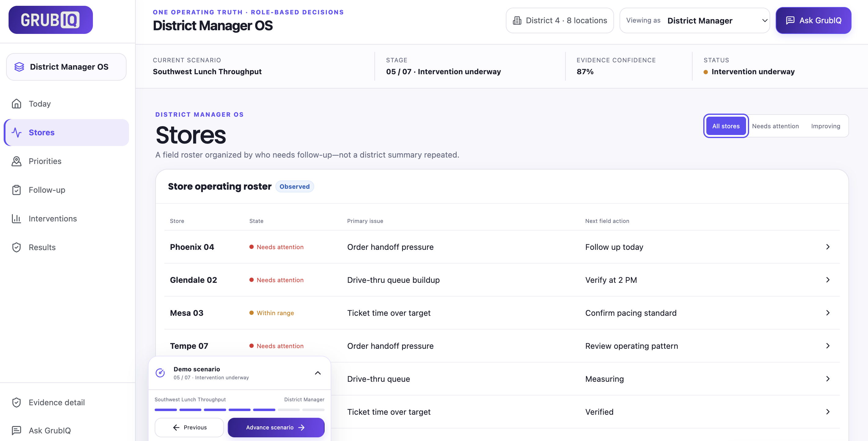Screen dimensions: 868x441
Task: Collapse the Demo scenario panel
Action: click(x=318, y=373)
